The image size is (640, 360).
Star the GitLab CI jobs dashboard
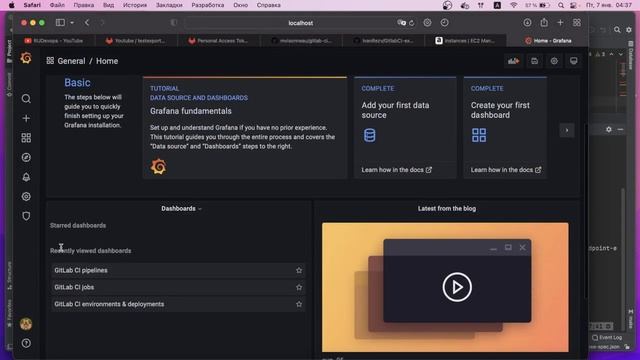(x=299, y=287)
